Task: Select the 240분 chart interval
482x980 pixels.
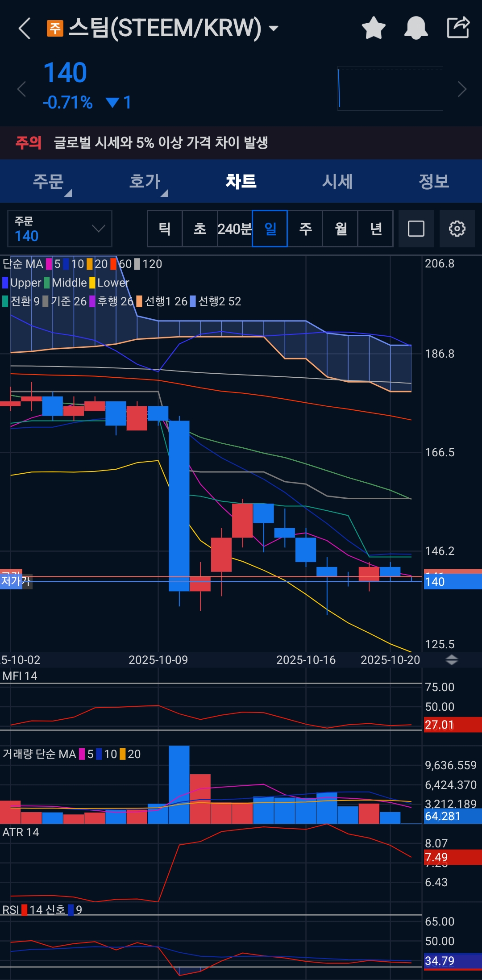Action: (x=235, y=229)
